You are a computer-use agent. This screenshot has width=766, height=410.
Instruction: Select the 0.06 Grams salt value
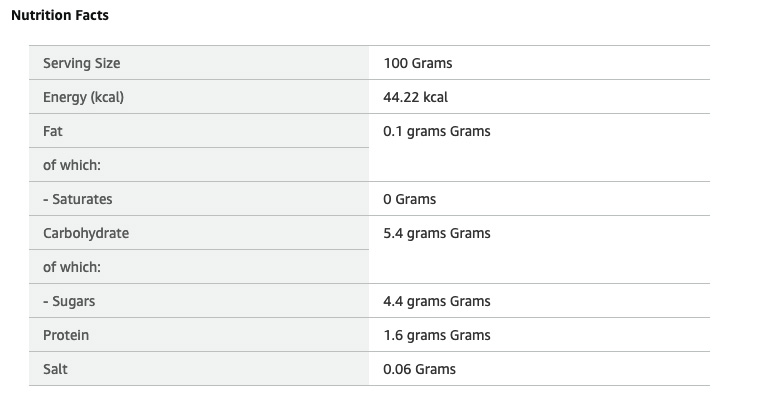coord(419,369)
